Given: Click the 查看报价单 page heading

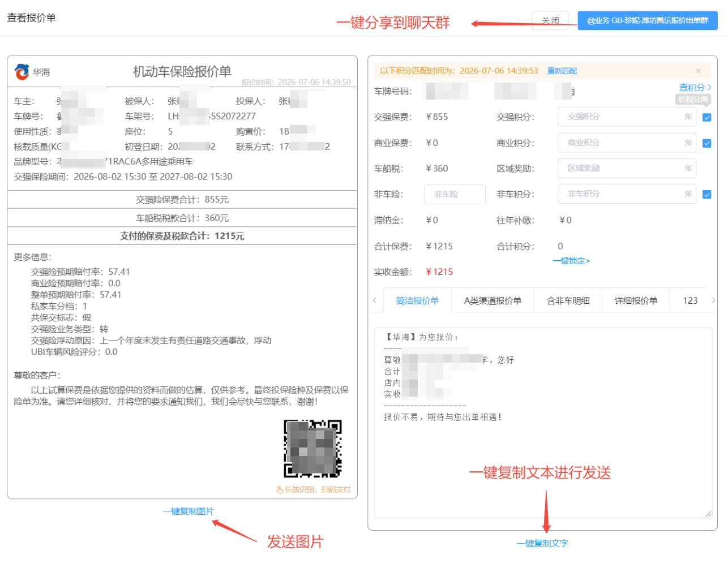Looking at the screenshot, I should pyautogui.click(x=32, y=18).
